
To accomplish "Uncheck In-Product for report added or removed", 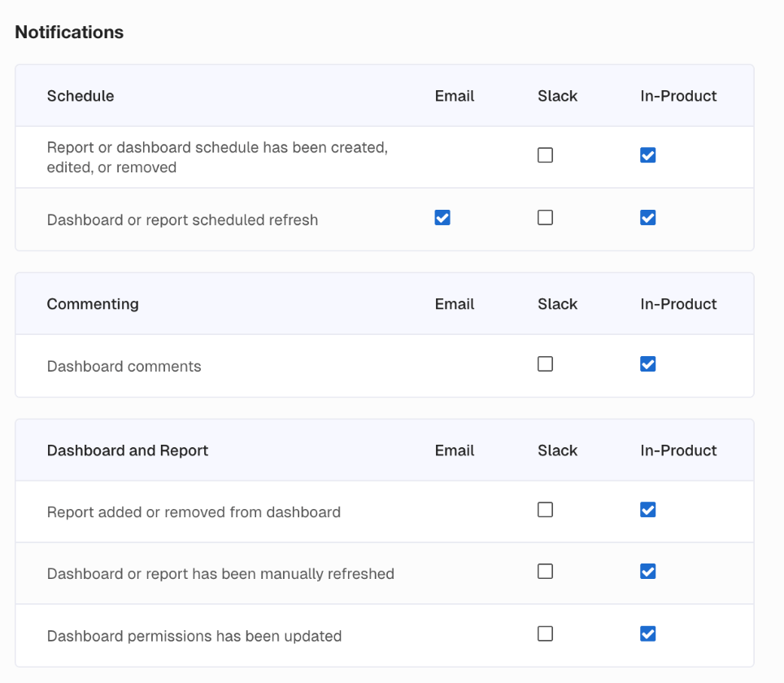I will click(647, 510).
